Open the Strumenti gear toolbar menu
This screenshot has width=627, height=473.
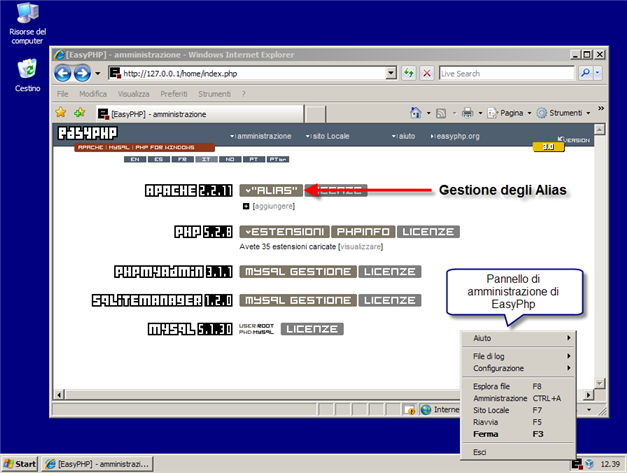(563, 113)
